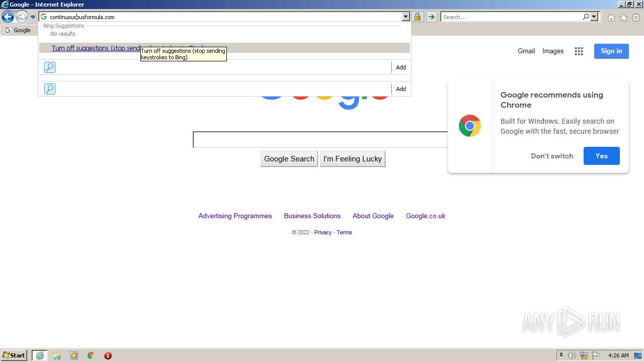Open the Home icon
The height and width of the screenshot is (362, 644).
coord(611,18)
